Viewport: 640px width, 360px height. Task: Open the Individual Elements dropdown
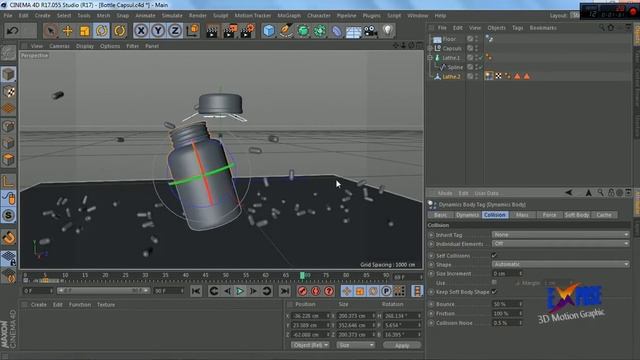click(x=560, y=243)
